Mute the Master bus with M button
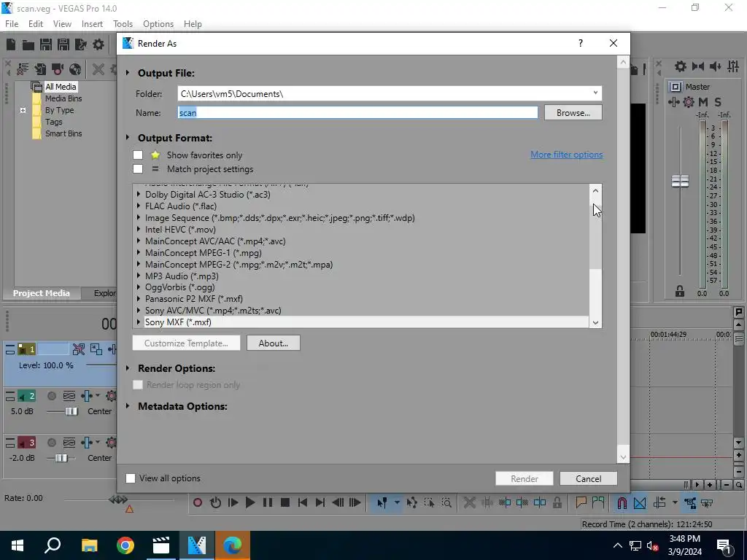The width and height of the screenshot is (747, 560). click(x=703, y=102)
